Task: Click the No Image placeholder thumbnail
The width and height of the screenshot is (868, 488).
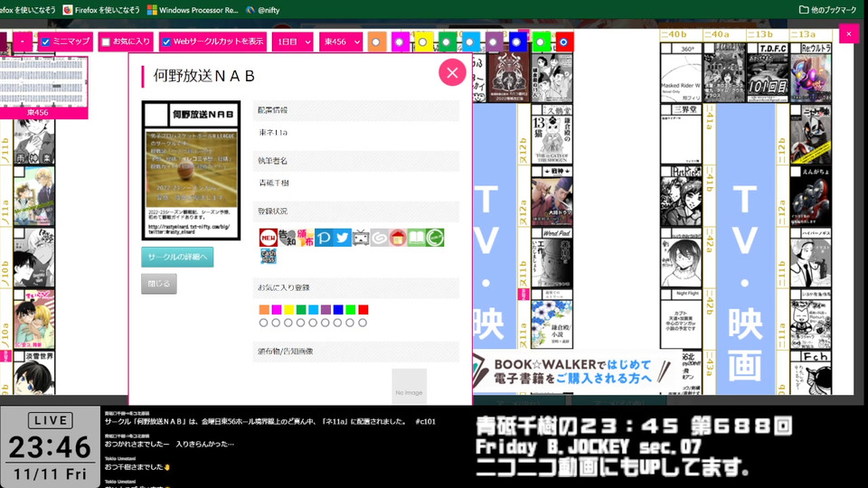Action: click(409, 386)
